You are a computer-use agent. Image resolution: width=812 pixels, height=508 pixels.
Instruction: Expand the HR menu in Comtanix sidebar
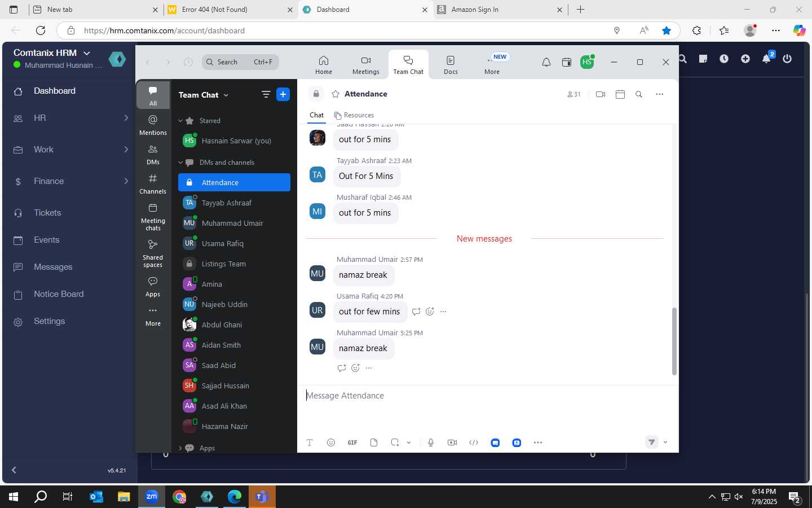[71, 118]
